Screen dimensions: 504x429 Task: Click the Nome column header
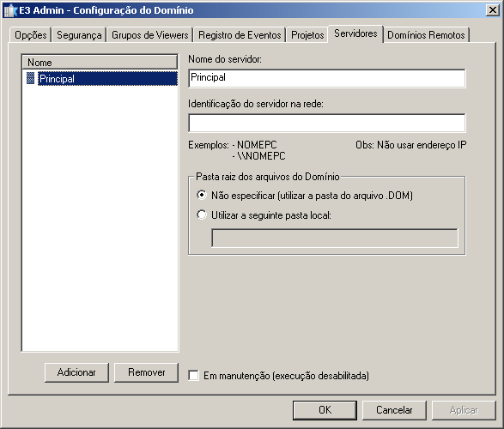click(x=100, y=62)
